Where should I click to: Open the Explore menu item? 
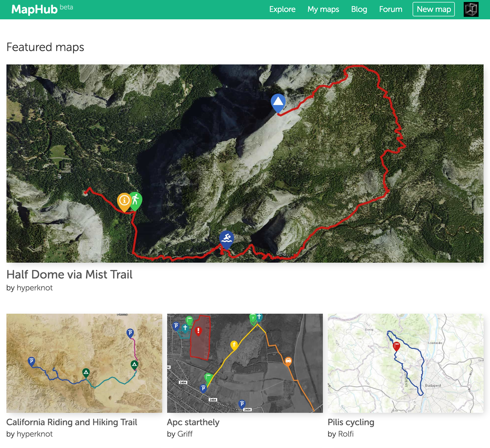point(282,9)
